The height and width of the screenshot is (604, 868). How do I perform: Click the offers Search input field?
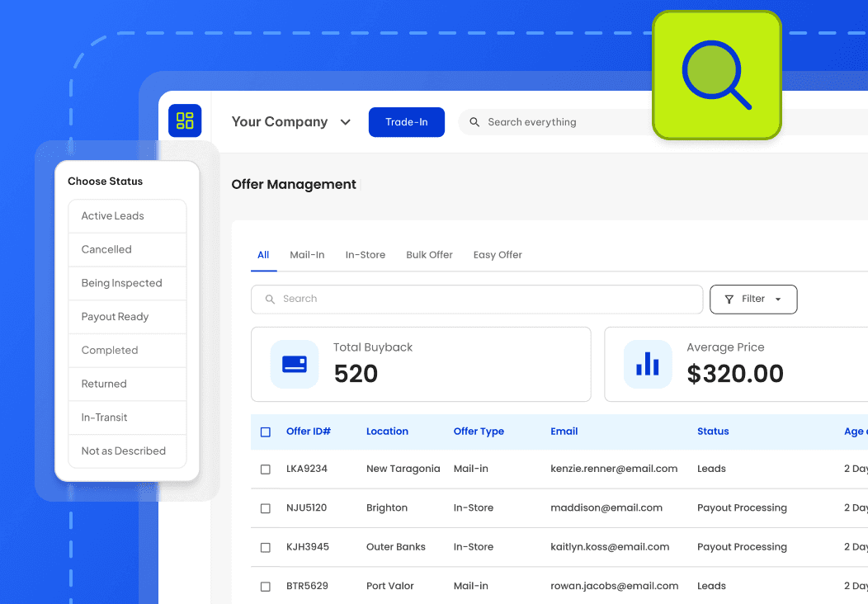(477, 300)
